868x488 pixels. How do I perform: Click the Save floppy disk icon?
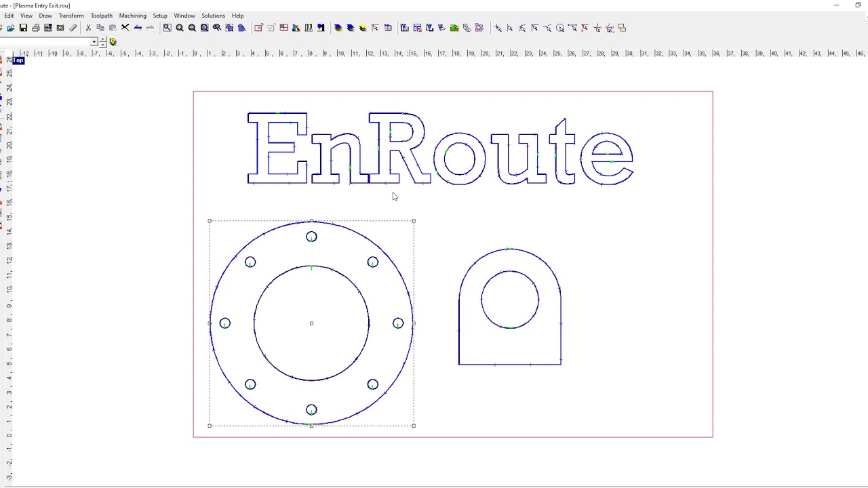23,28
